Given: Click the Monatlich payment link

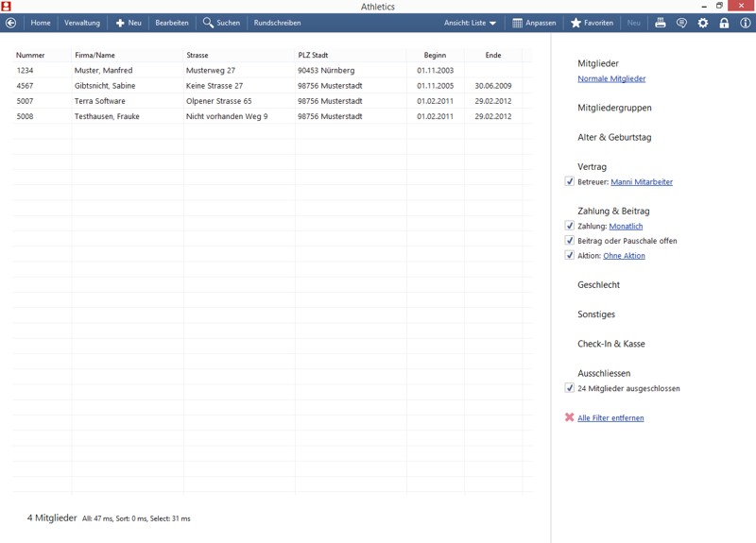Looking at the screenshot, I should pos(626,226).
